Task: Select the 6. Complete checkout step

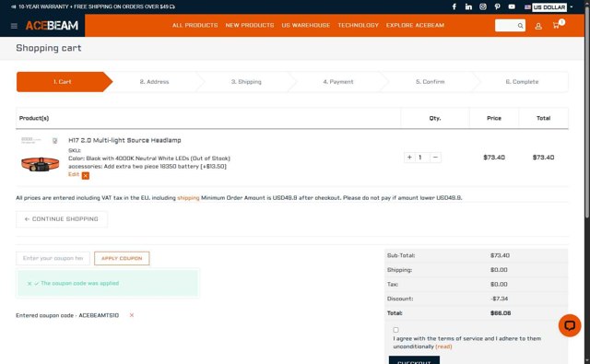Action: [x=522, y=82]
